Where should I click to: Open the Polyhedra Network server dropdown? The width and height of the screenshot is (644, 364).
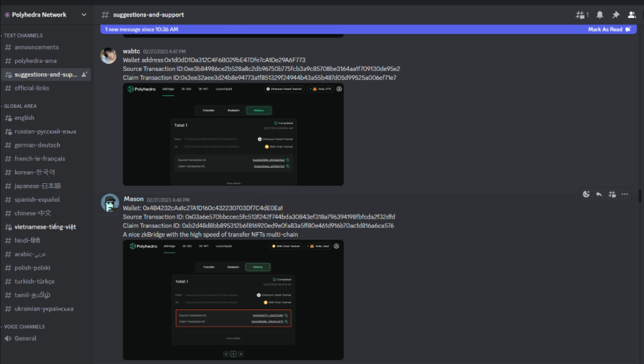pos(46,15)
